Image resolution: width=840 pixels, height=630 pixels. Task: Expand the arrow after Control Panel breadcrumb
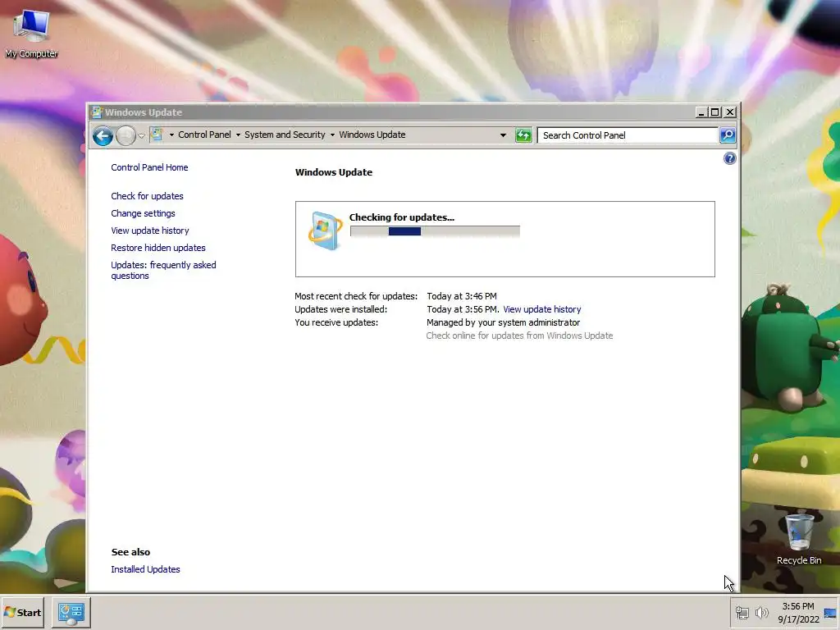[x=238, y=135]
